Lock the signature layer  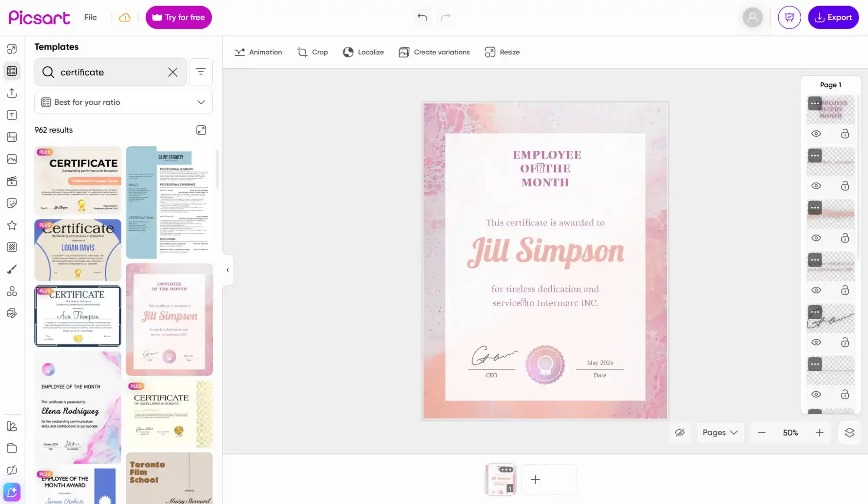(845, 342)
